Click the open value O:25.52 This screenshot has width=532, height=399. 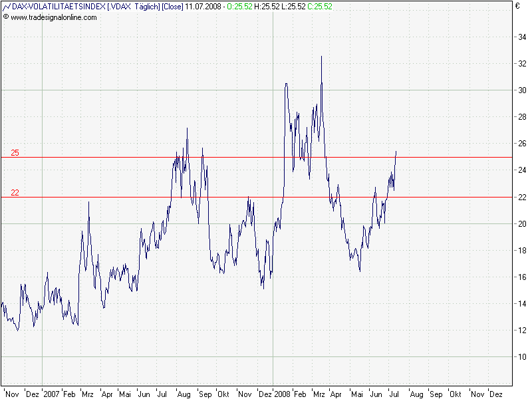coord(239,7)
